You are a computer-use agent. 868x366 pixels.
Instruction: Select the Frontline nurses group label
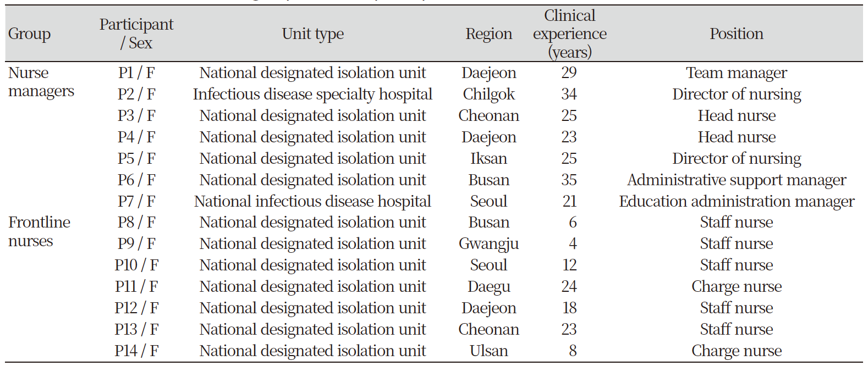point(39,231)
